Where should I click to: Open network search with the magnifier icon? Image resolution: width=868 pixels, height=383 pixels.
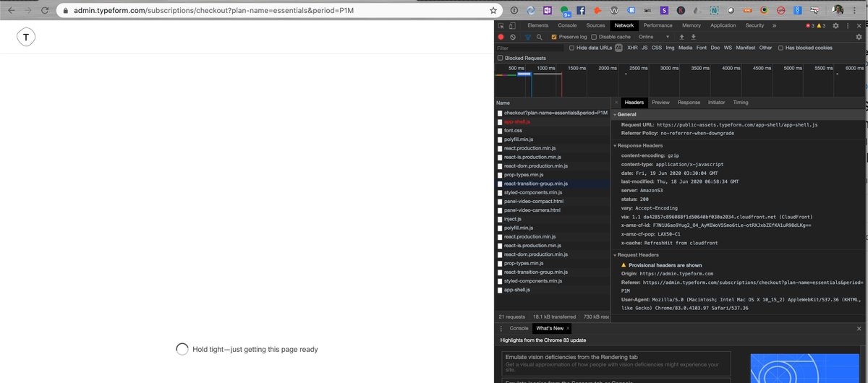540,37
